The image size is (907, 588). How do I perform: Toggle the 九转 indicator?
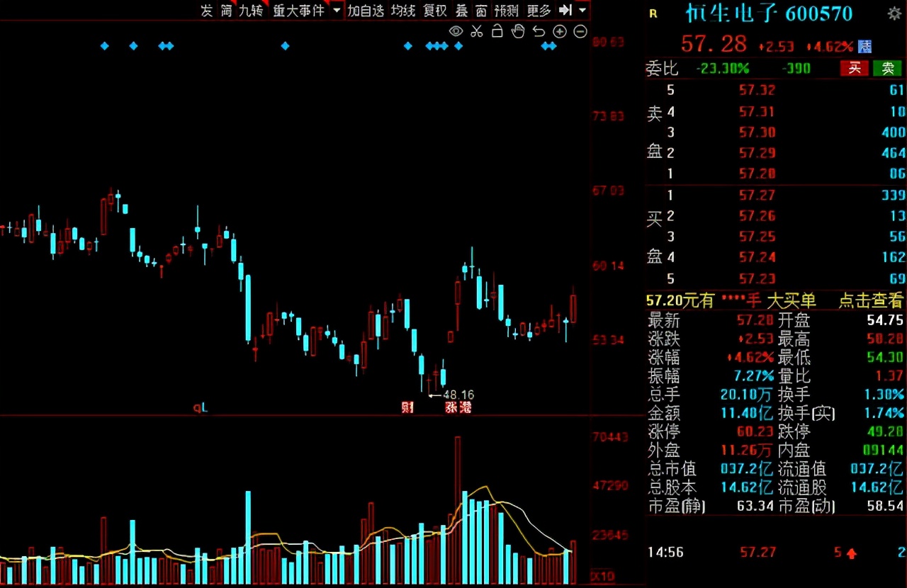[251, 11]
